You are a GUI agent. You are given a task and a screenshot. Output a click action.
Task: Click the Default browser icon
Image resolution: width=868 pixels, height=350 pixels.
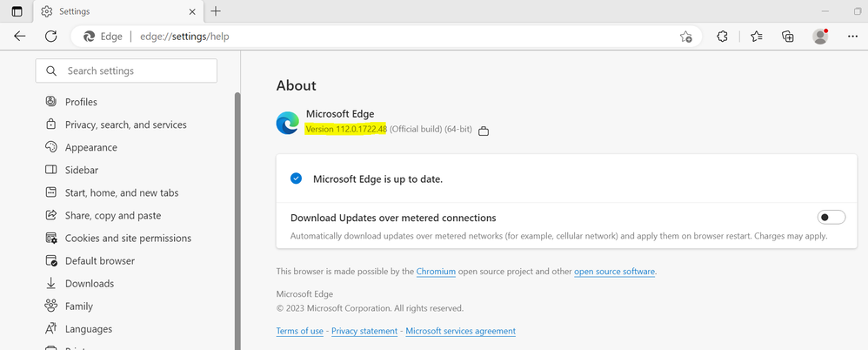51,260
